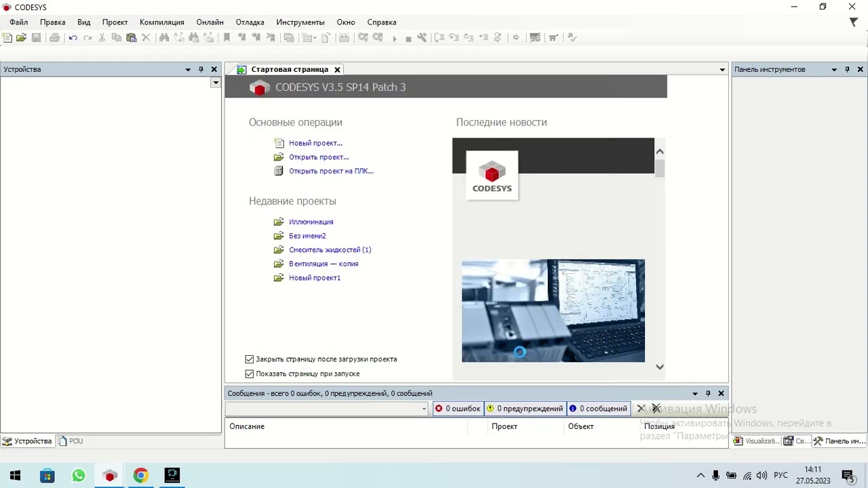Open recent project 'Иллюминация'

tap(311, 222)
